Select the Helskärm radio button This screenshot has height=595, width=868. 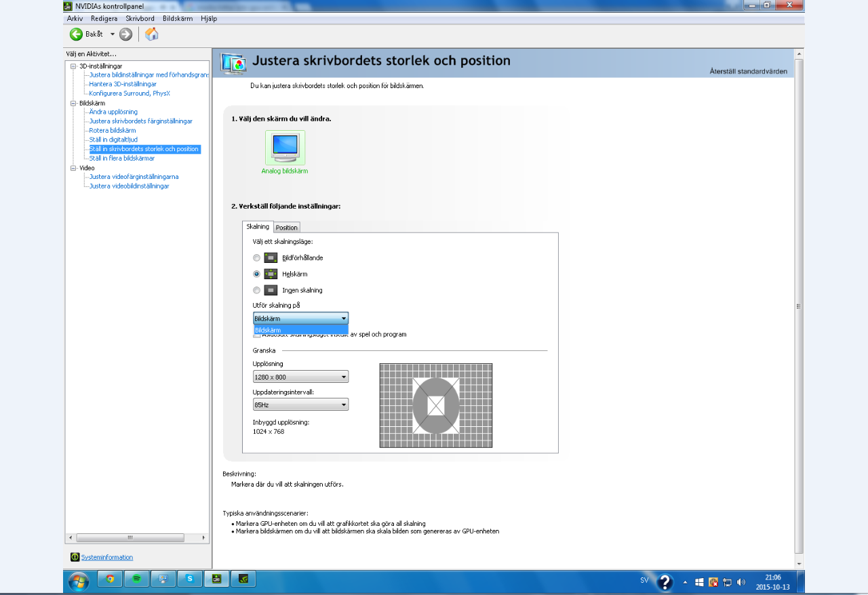(256, 274)
